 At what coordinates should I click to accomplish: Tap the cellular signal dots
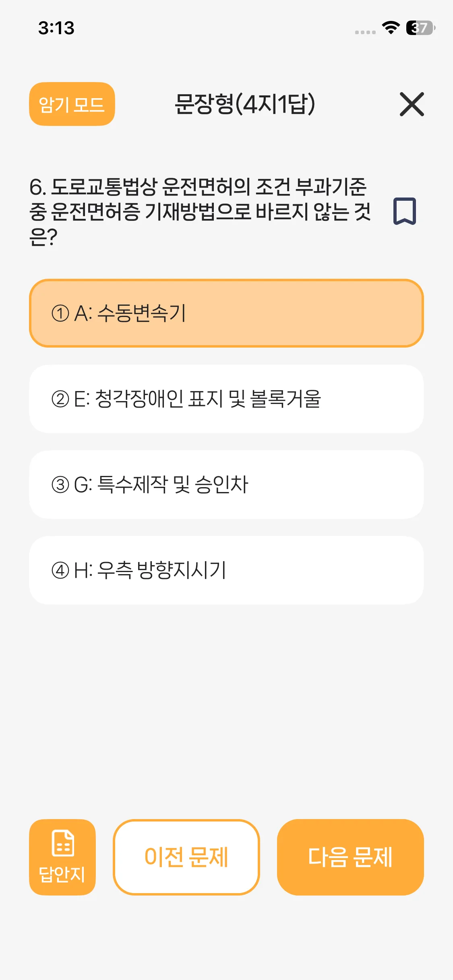point(365,32)
